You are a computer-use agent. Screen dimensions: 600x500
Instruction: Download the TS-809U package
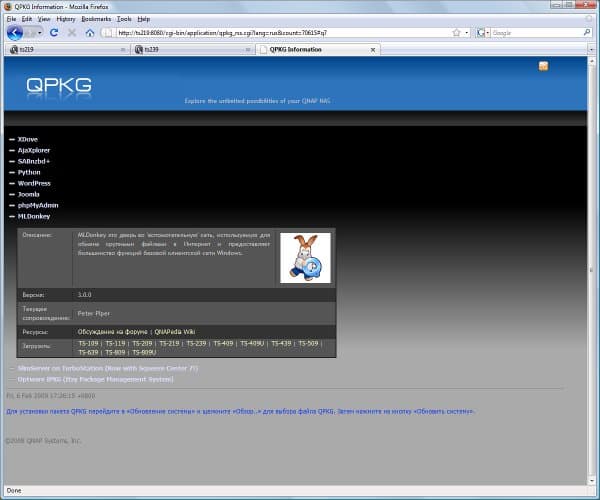[x=144, y=352]
